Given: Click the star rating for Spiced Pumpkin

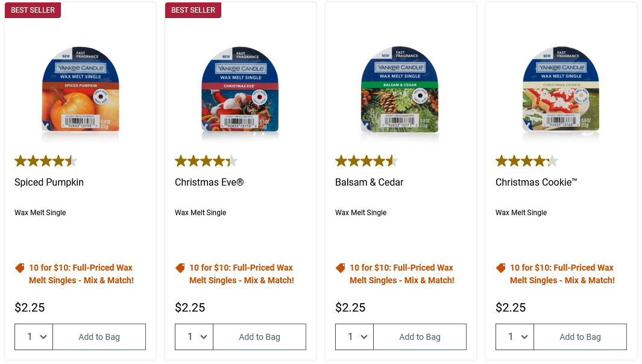Looking at the screenshot, I should click(46, 161).
